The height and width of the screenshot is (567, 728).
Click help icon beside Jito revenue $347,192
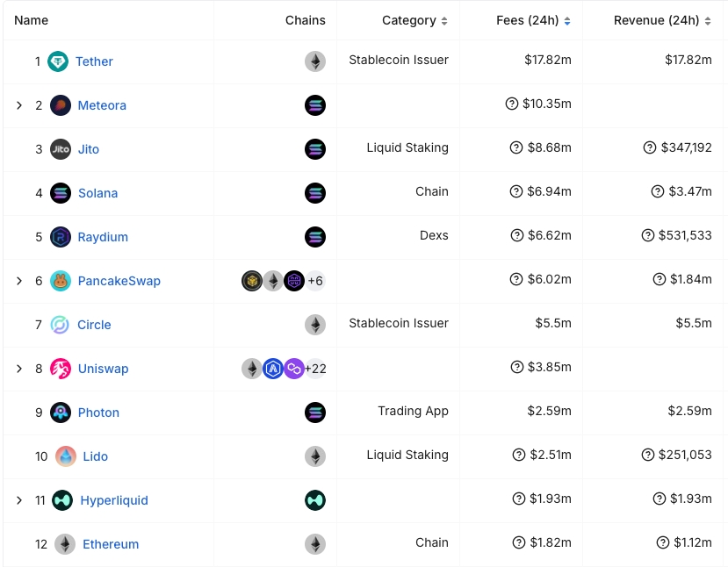650,147
